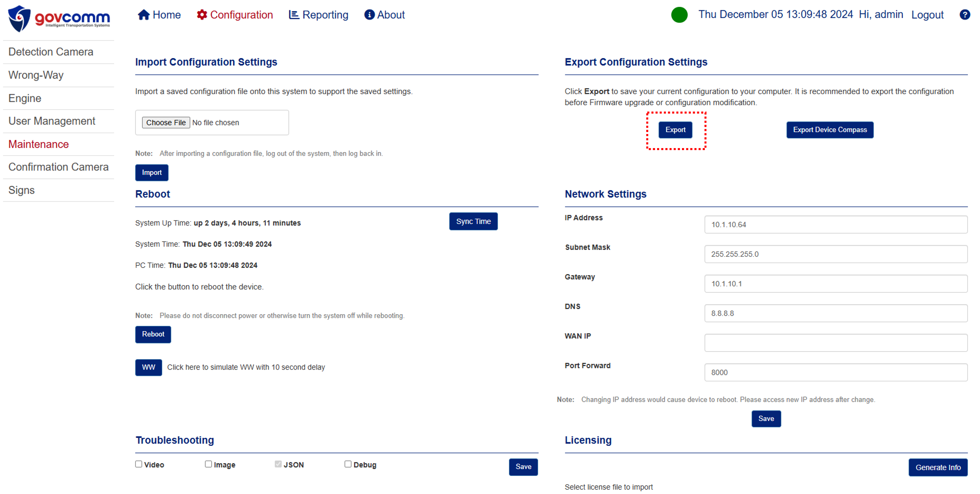Open the User Management sidebar section

[52, 121]
